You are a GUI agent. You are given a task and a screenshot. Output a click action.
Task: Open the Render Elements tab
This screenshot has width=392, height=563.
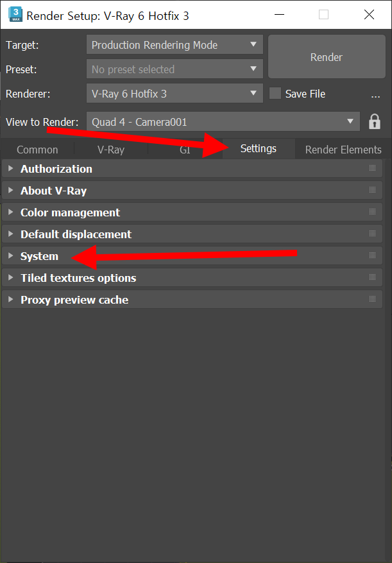(343, 150)
